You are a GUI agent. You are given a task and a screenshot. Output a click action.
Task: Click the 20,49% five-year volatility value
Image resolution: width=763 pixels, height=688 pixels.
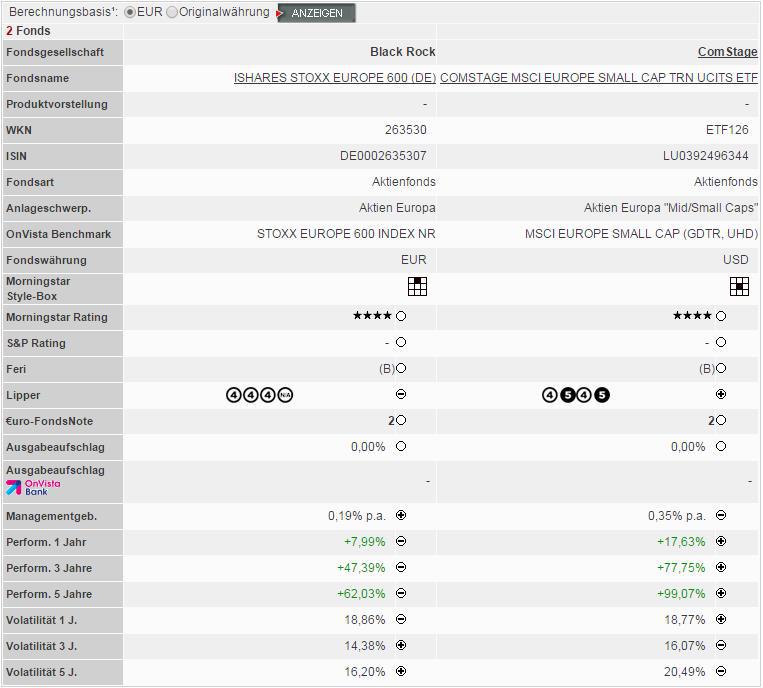pos(685,672)
